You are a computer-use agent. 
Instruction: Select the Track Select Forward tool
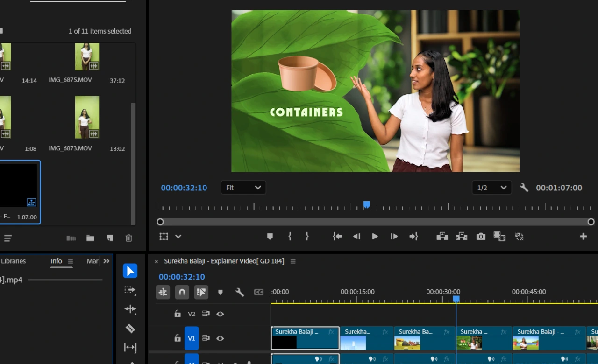pos(130,290)
